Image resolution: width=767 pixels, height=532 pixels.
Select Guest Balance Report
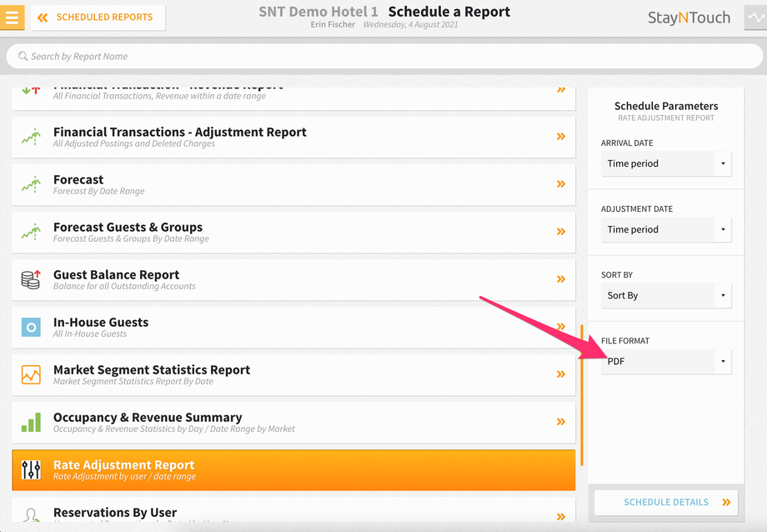[293, 279]
